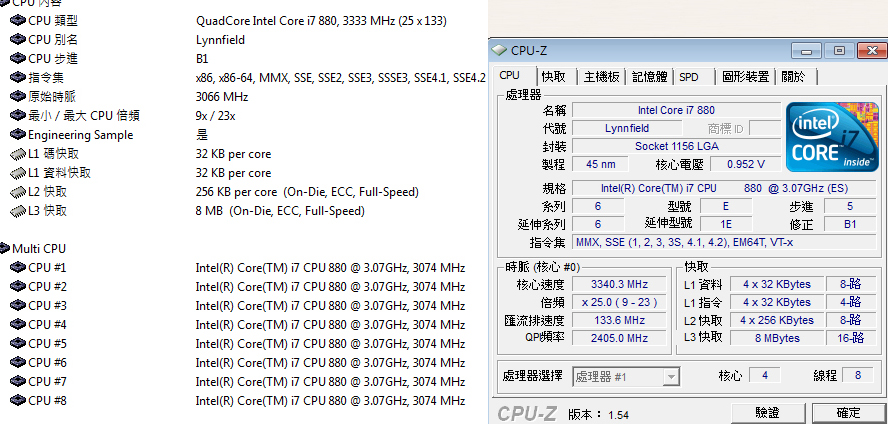Click the chip icon beside 指令集
888x424 pixels.
(18, 78)
